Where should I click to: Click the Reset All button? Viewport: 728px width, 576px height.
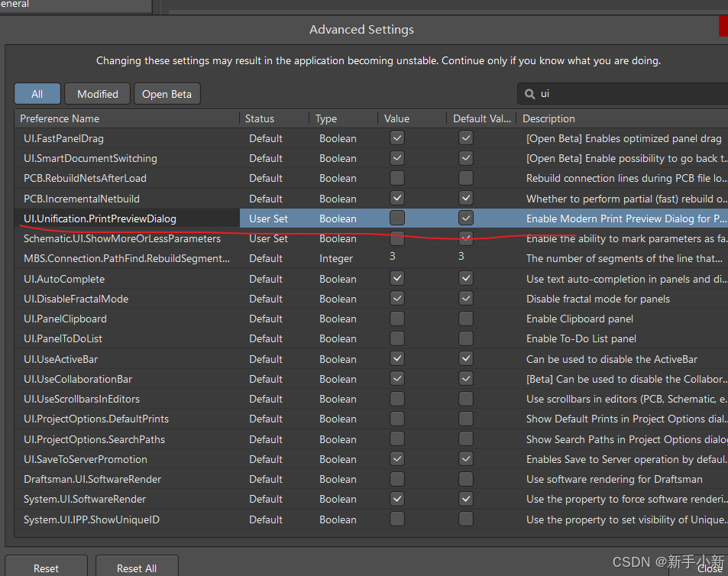[137, 568]
